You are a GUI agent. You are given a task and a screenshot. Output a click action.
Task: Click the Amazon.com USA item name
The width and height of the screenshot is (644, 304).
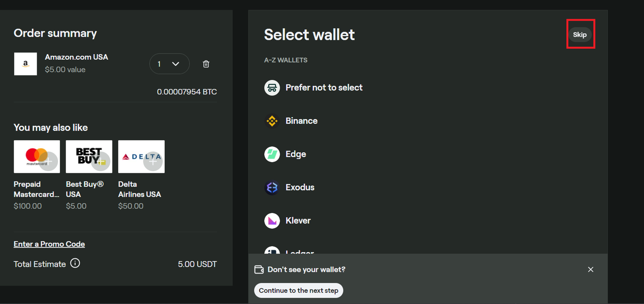[76, 57]
